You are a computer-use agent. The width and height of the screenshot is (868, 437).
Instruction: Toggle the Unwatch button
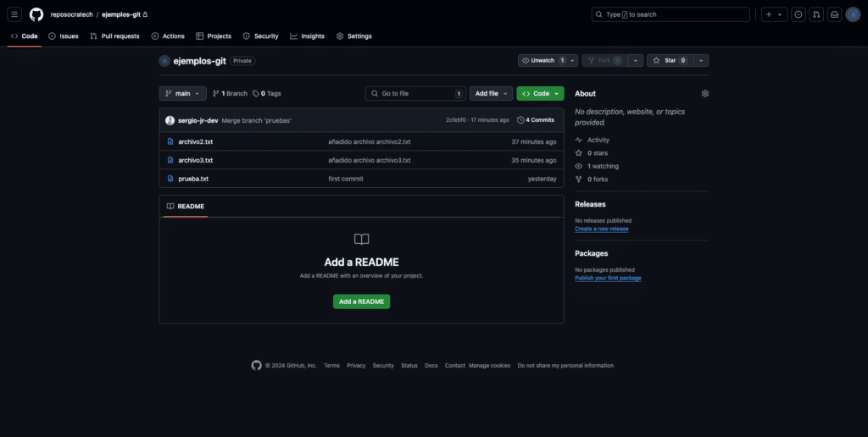pyautogui.click(x=543, y=60)
